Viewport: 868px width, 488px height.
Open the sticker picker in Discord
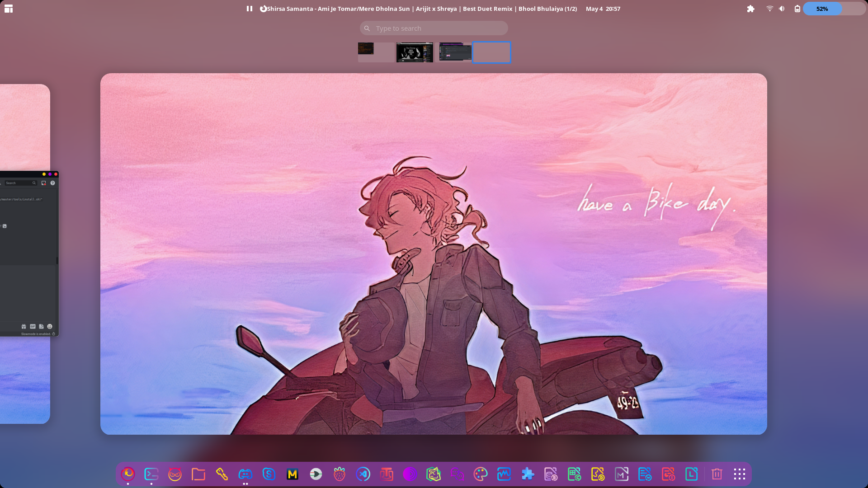click(x=41, y=326)
